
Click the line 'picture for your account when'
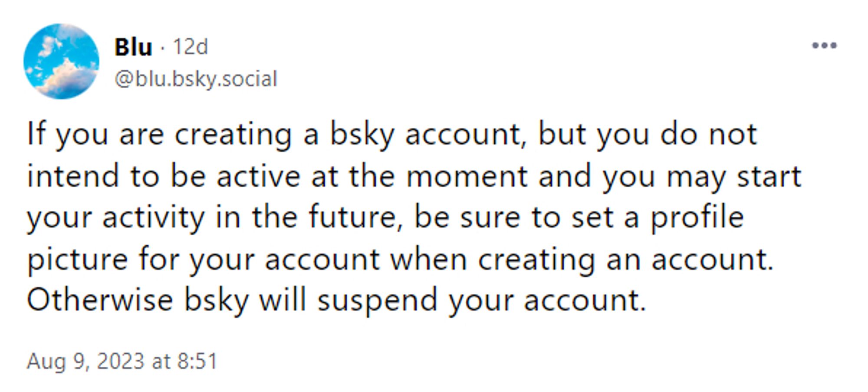tap(400, 260)
